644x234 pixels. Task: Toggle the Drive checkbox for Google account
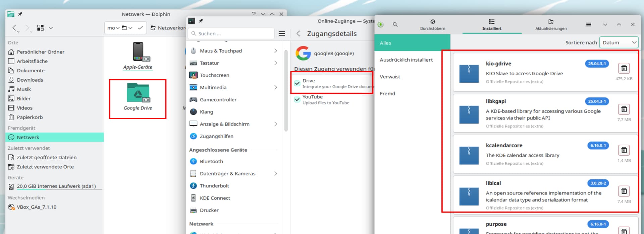pos(297,83)
